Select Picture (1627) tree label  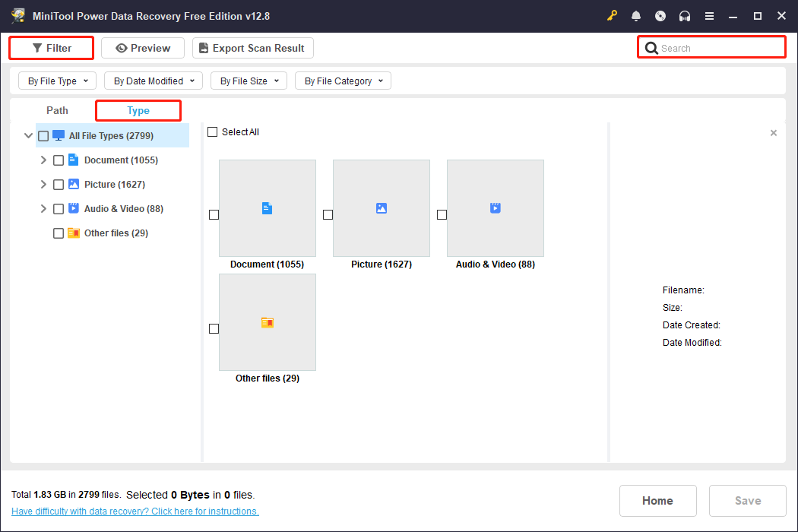[115, 184]
